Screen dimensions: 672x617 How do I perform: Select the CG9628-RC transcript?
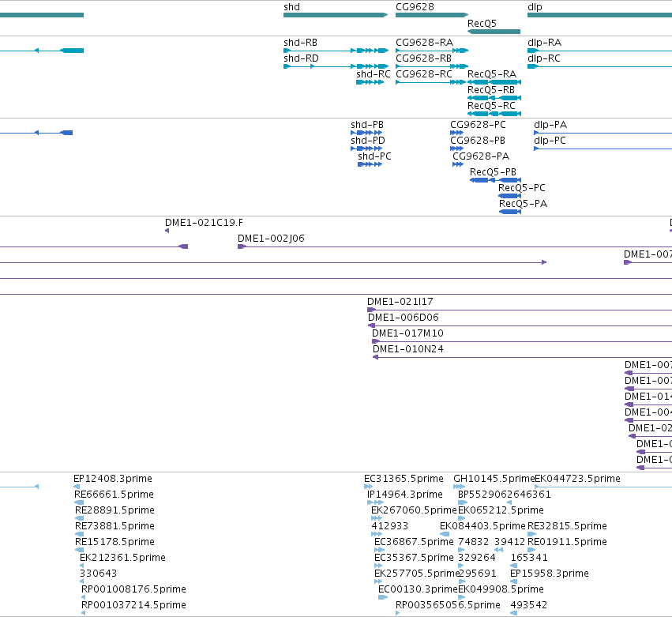click(430, 82)
